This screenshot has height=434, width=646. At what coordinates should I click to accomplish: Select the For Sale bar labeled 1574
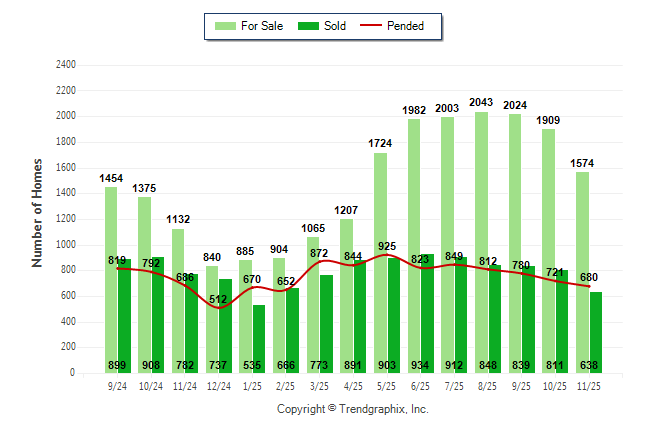582,270
